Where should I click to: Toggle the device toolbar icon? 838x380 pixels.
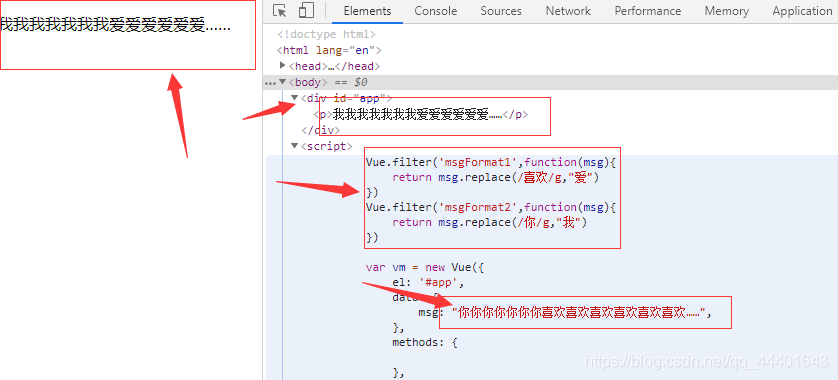tap(306, 11)
